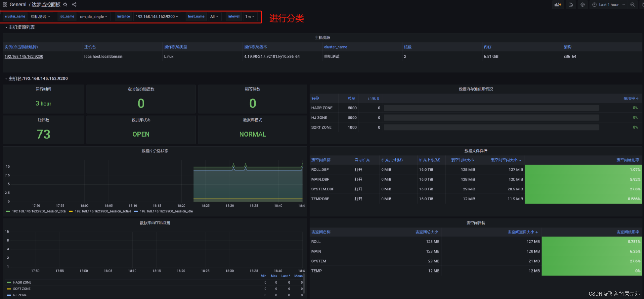Sort memory pool table by 总量 column
644x299 pixels.
(351, 98)
